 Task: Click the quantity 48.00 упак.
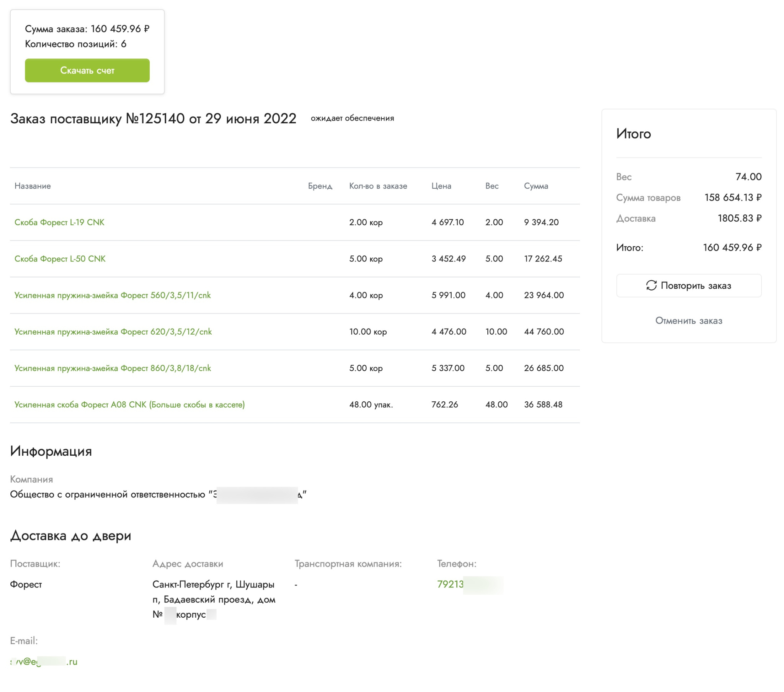(371, 404)
